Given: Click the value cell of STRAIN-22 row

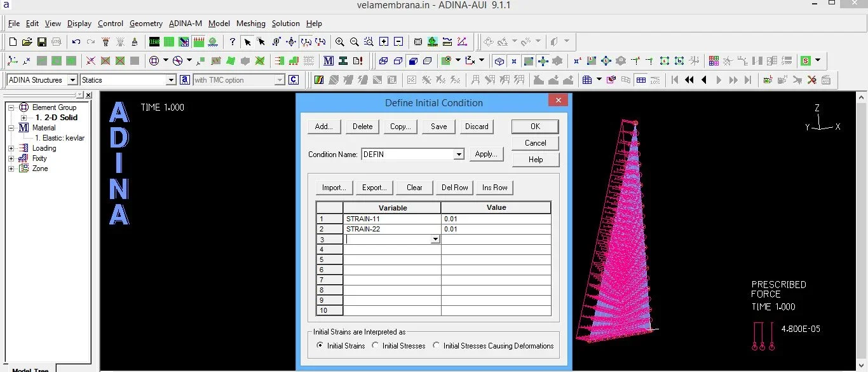Looking at the screenshot, I should click(496, 229).
